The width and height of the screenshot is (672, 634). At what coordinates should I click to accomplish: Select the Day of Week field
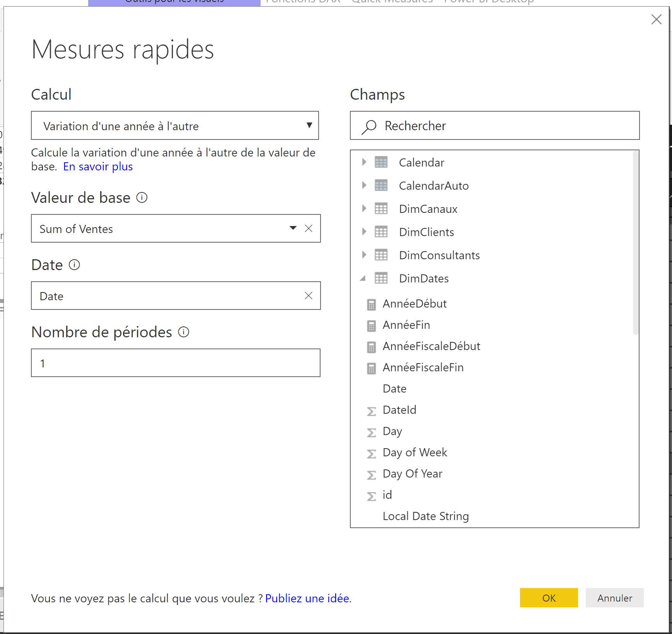click(414, 452)
